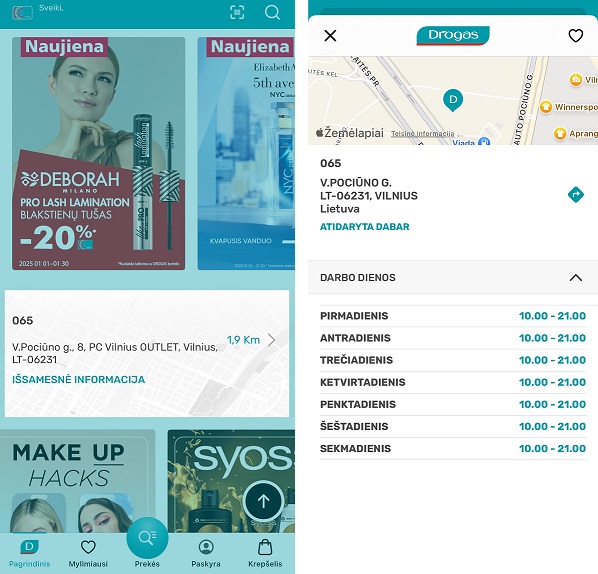598x574 pixels.
Task: Open Teisinė informacija map link
Action: [x=423, y=134]
